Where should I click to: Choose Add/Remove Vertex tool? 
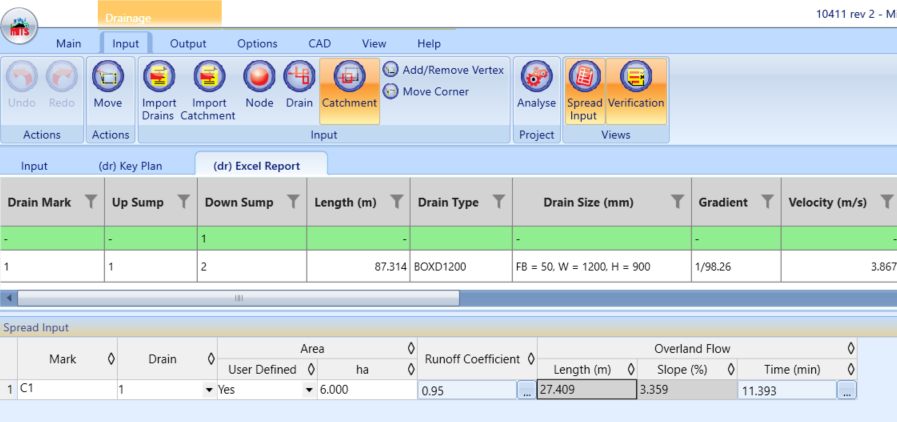444,70
